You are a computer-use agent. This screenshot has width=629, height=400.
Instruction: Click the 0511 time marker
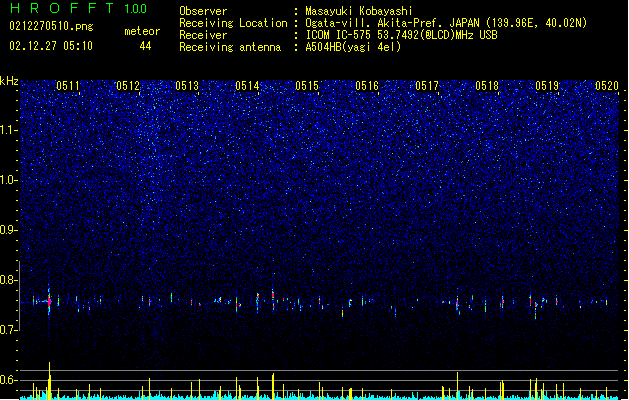coord(68,85)
